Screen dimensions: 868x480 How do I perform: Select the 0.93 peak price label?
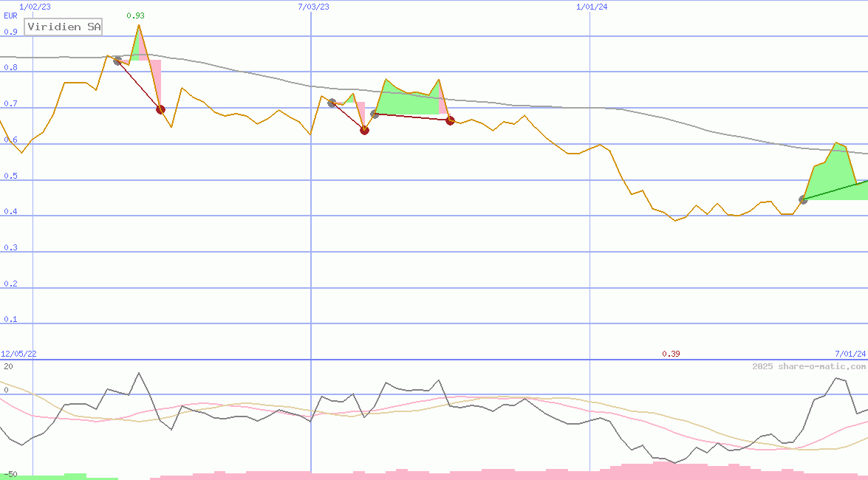pyautogui.click(x=135, y=16)
